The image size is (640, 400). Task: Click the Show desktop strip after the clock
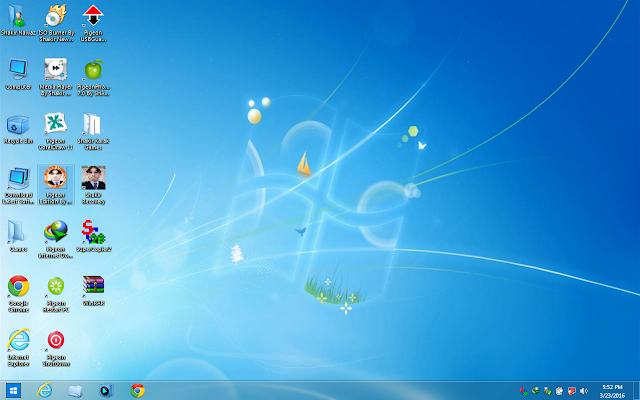tap(636, 391)
